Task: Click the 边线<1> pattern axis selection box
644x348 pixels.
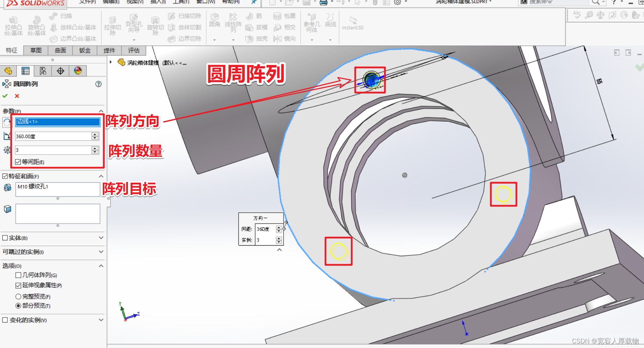Action: coord(58,122)
